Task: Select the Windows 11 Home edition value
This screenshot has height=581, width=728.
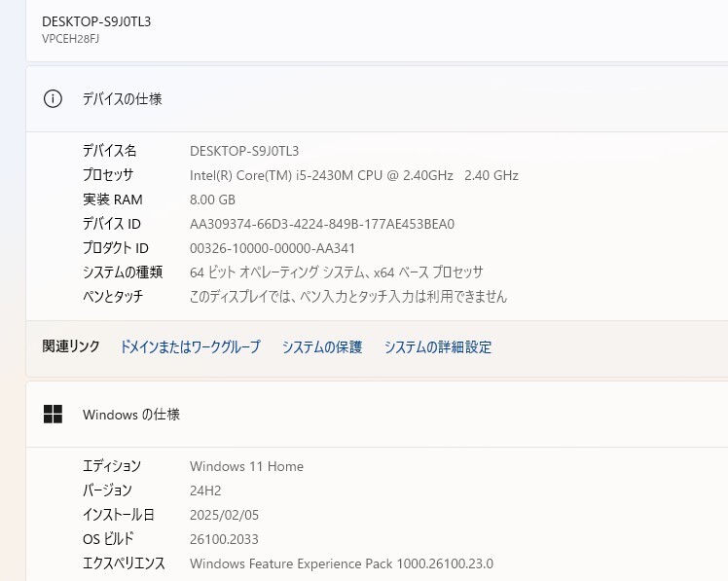Action: [x=246, y=466]
